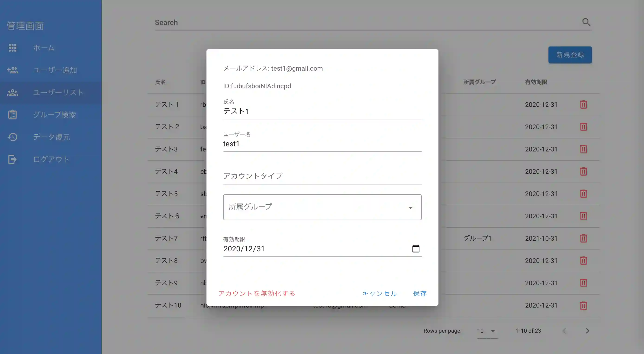Delete the テスト1 row via trash icon
The width and height of the screenshot is (644, 354).
(x=583, y=105)
